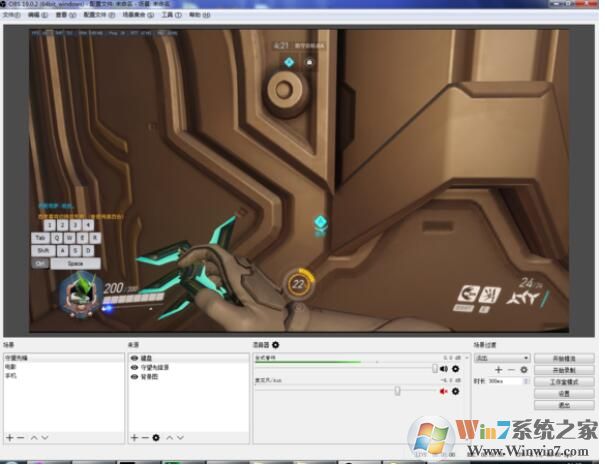The width and height of the screenshot is (605, 465).
Task: Mute desktop audio speaker icon
Action: click(x=444, y=369)
